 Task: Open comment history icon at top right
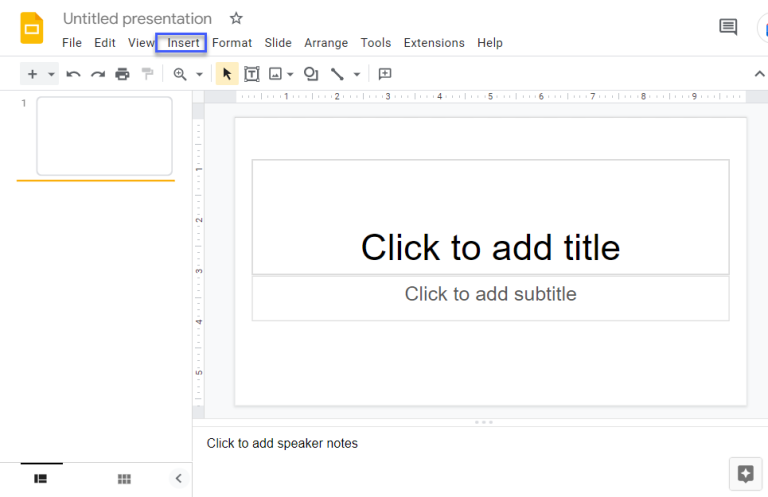pyautogui.click(x=728, y=27)
